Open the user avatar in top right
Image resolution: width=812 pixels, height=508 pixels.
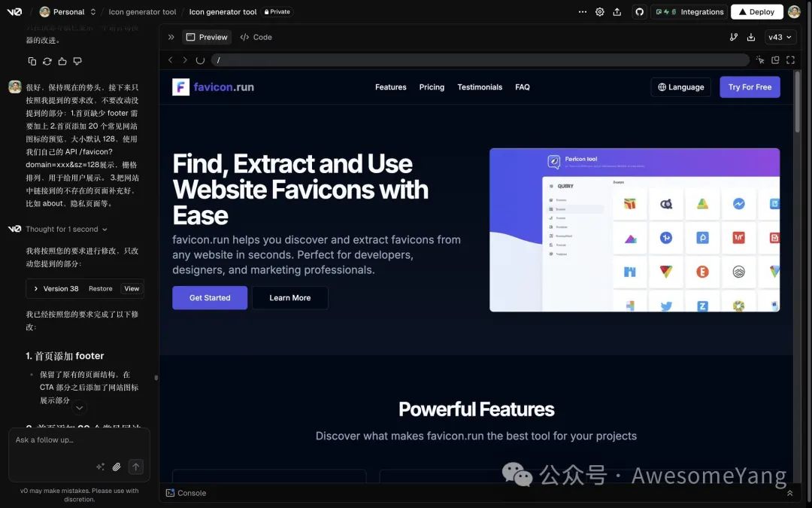coord(794,11)
